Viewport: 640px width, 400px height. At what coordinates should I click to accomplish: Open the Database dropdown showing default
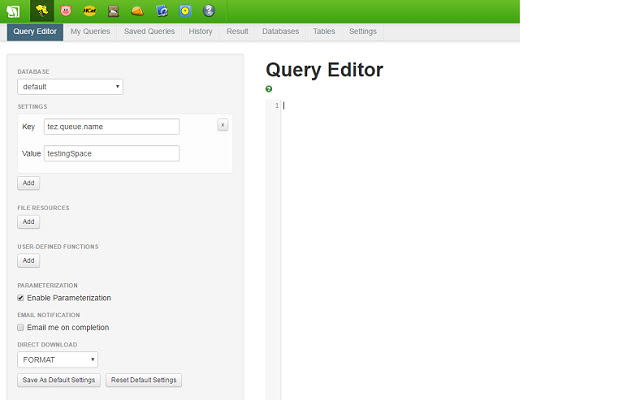pyautogui.click(x=70, y=87)
